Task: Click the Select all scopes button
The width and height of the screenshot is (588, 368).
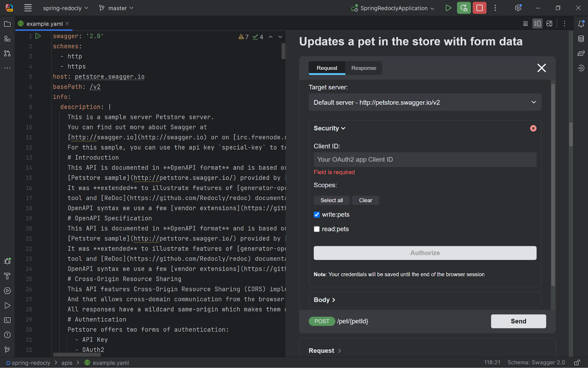Action: (331, 200)
